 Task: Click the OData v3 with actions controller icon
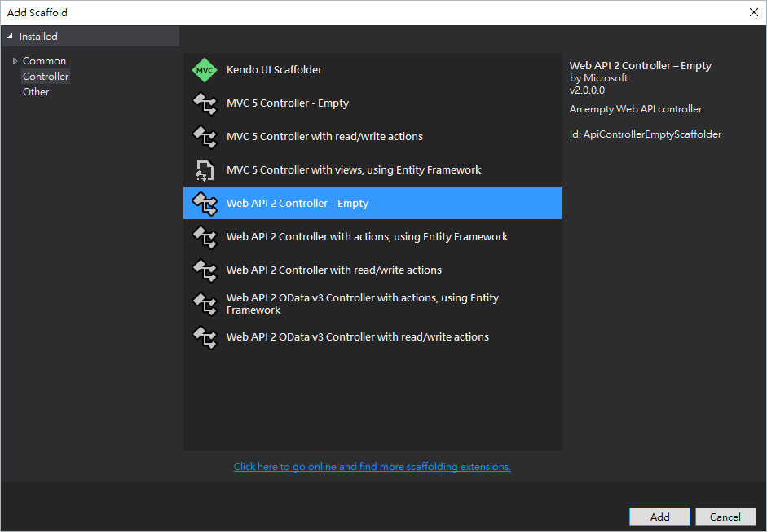(205, 303)
